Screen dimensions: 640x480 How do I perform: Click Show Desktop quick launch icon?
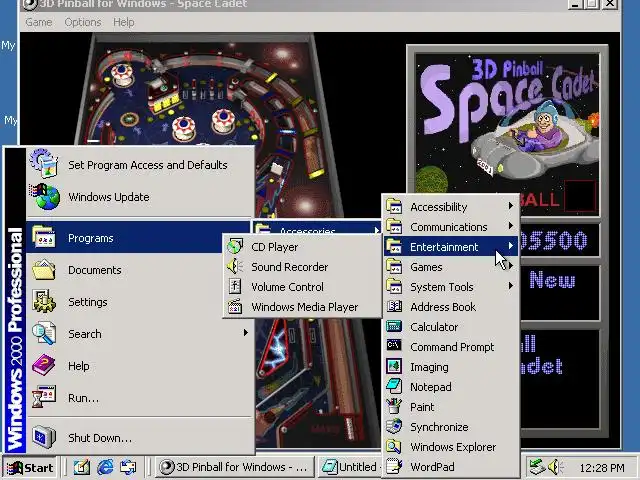pyautogui.click(x=82, y=467)
